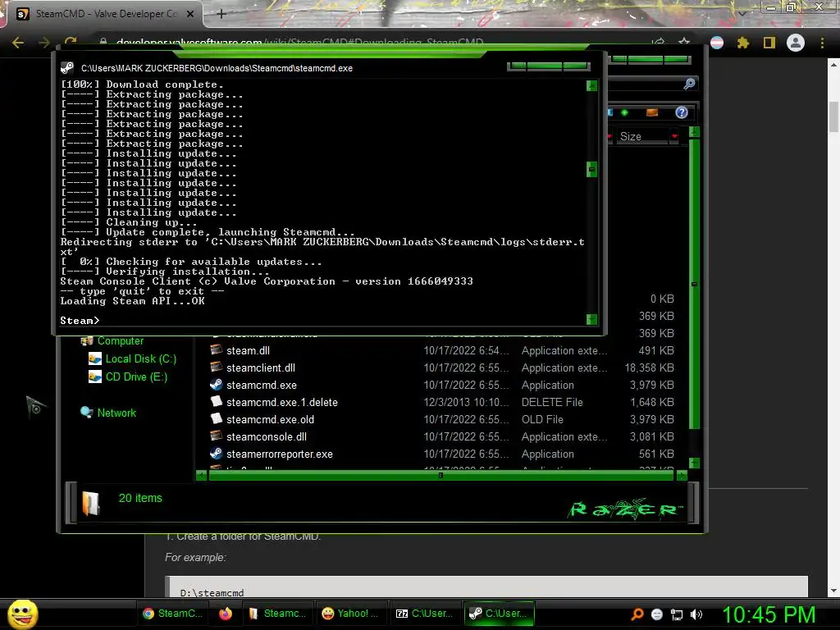Viewport: 840px width, 630px height.
Task: Click the Chrome address bar URL
Action: (299, 43)
